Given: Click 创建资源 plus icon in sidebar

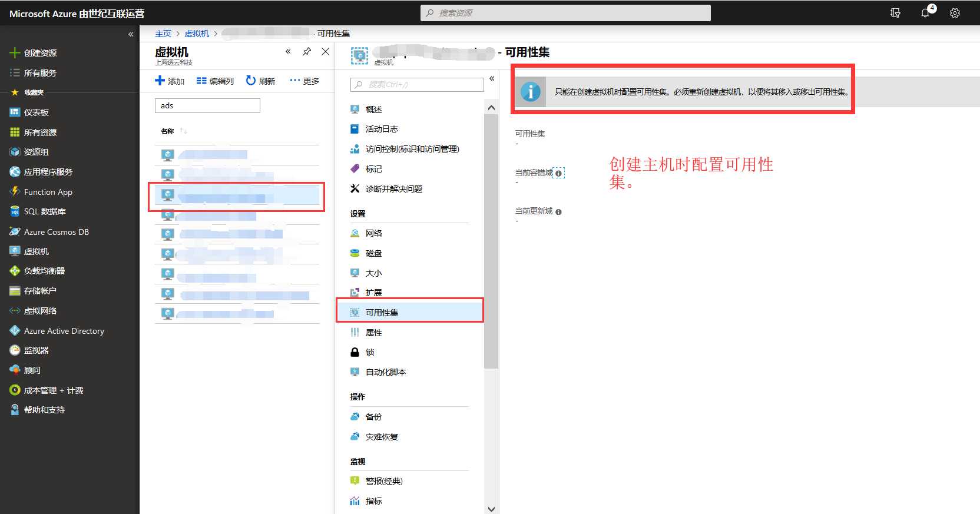Looking at the screenshot, I should [15, 53].
